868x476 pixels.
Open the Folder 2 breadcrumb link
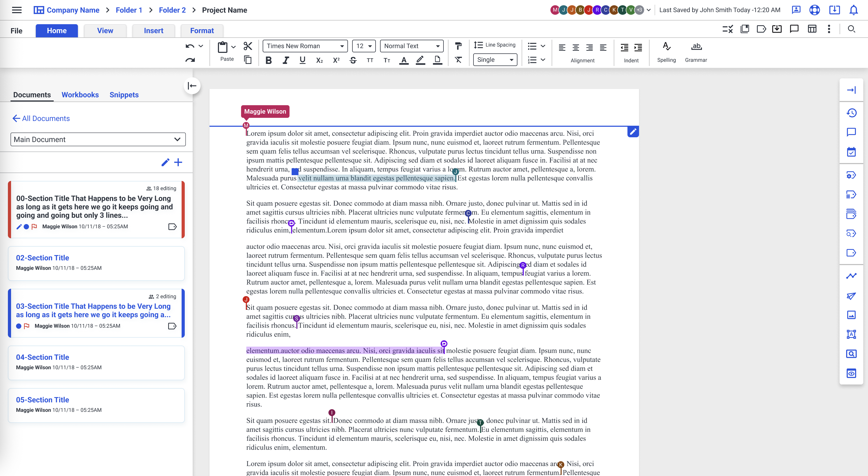click(x=172, y=10)
